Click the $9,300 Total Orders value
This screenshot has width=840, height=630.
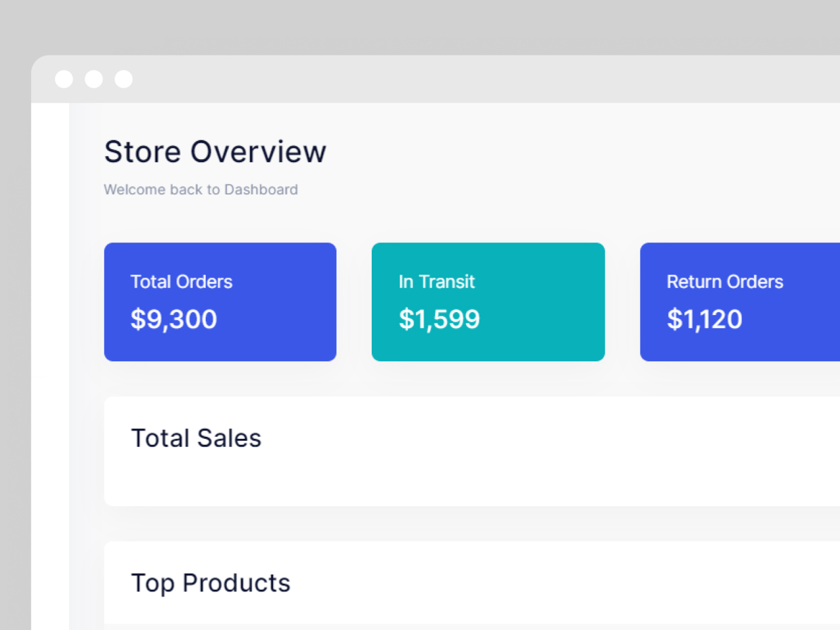coord(173,319)
